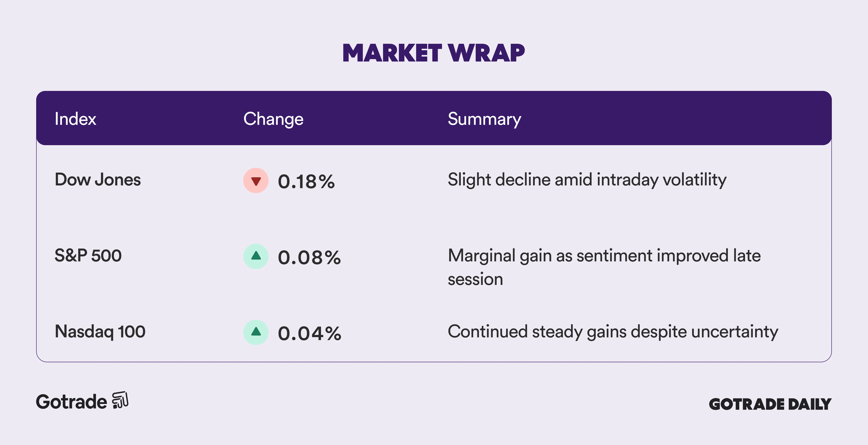Click the Dow Jones row label

(98, 179)
